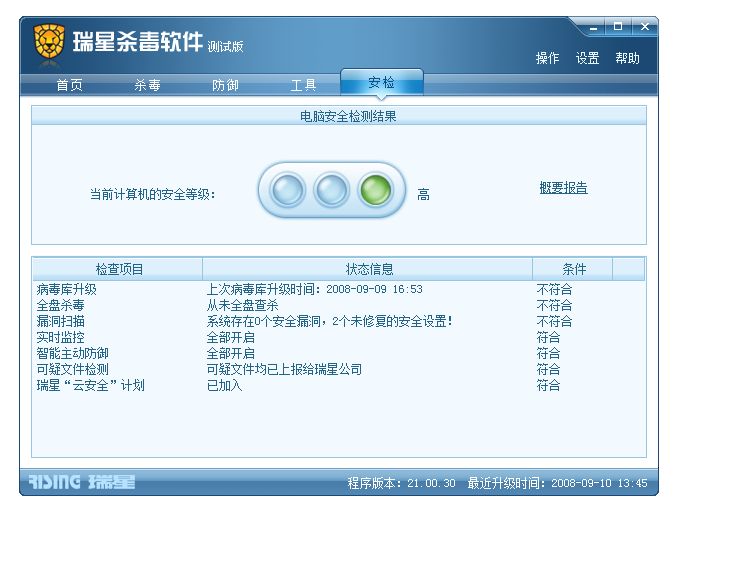This screenshot has height=584, width=729.
Task: Go to the 防御 tab
Action: point(225,85)
